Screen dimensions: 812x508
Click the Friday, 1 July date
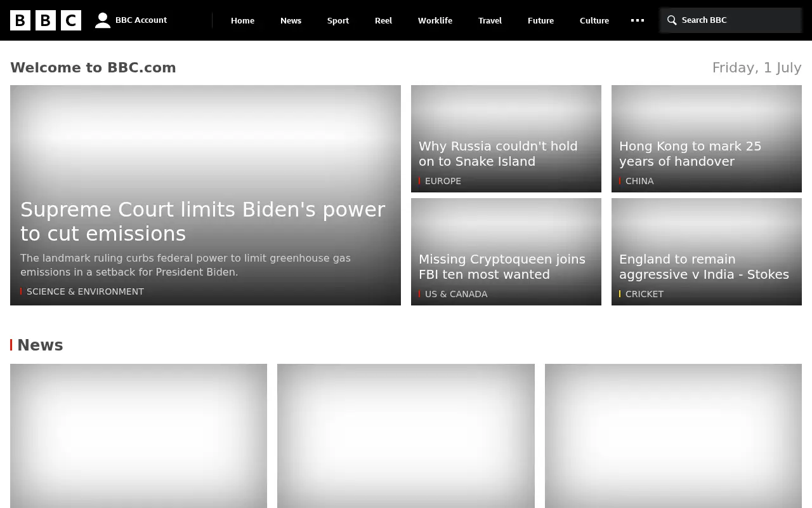pyautogui.click(x=757, y=68)
